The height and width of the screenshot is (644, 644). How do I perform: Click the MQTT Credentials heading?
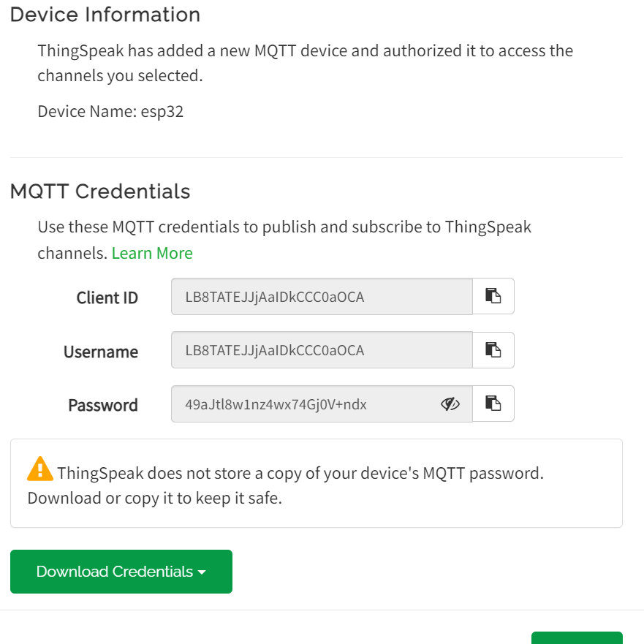point(100,192)
